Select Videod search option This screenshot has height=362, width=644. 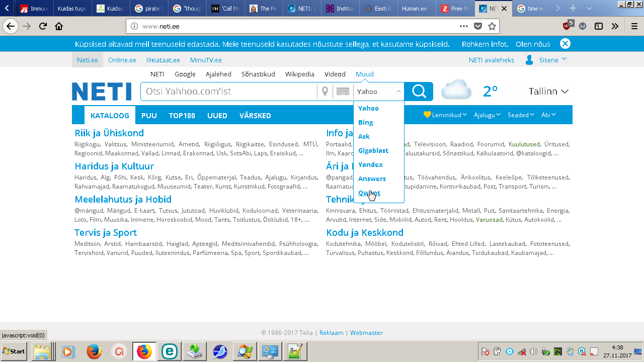[x=335, y=74]
